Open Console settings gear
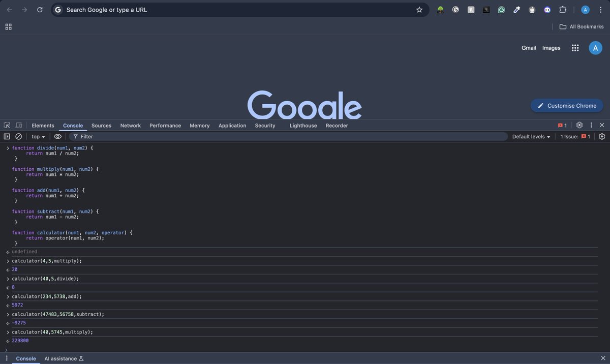610x364 pixels. point(602,136)
